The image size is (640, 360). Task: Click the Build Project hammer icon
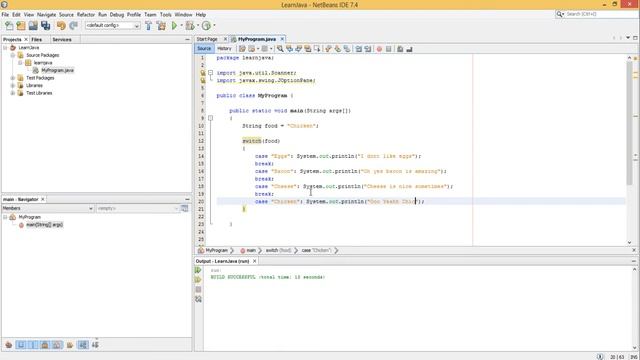(149, 26)
